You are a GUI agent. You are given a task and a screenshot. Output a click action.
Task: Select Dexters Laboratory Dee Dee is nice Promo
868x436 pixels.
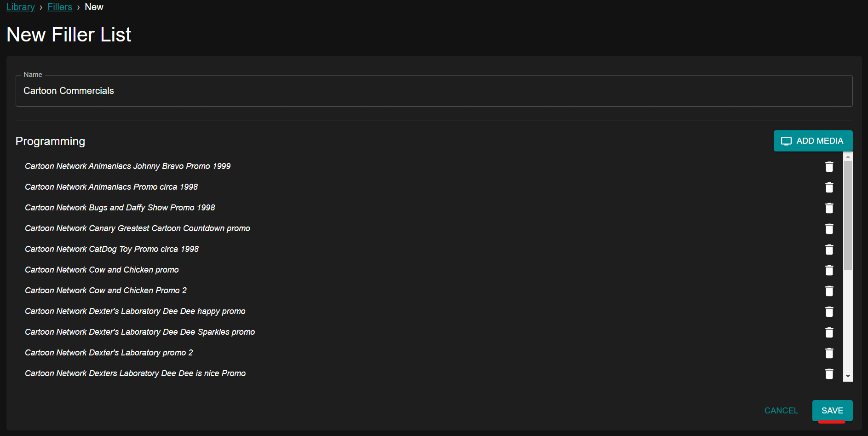pos(135,373)
